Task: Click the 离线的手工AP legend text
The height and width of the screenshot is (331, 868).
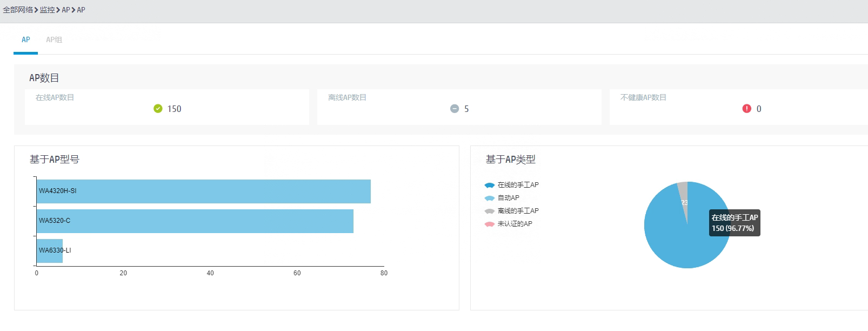Action: click(x=518, y=211)
